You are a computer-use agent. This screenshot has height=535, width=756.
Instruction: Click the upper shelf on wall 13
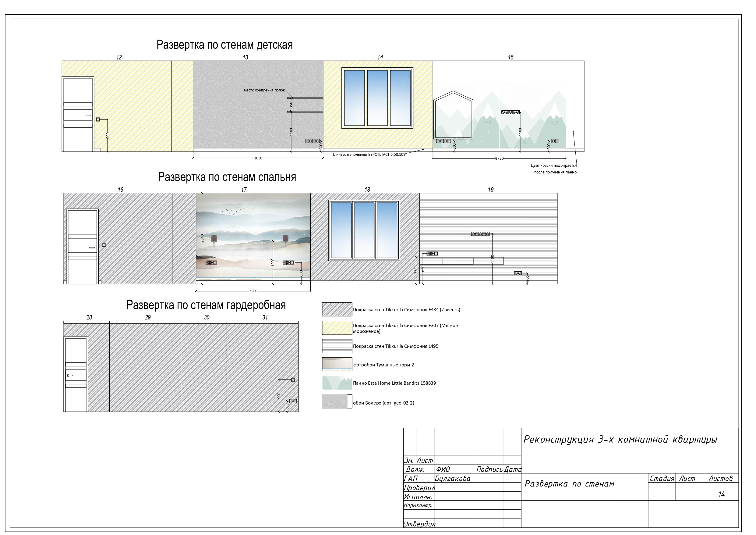(305, 98)
